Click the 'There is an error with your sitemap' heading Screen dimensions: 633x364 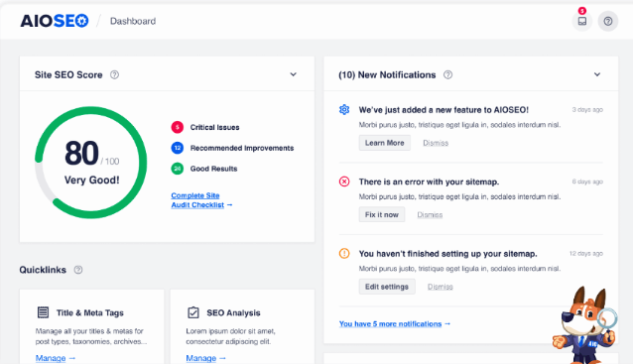(x=429, y=182)
